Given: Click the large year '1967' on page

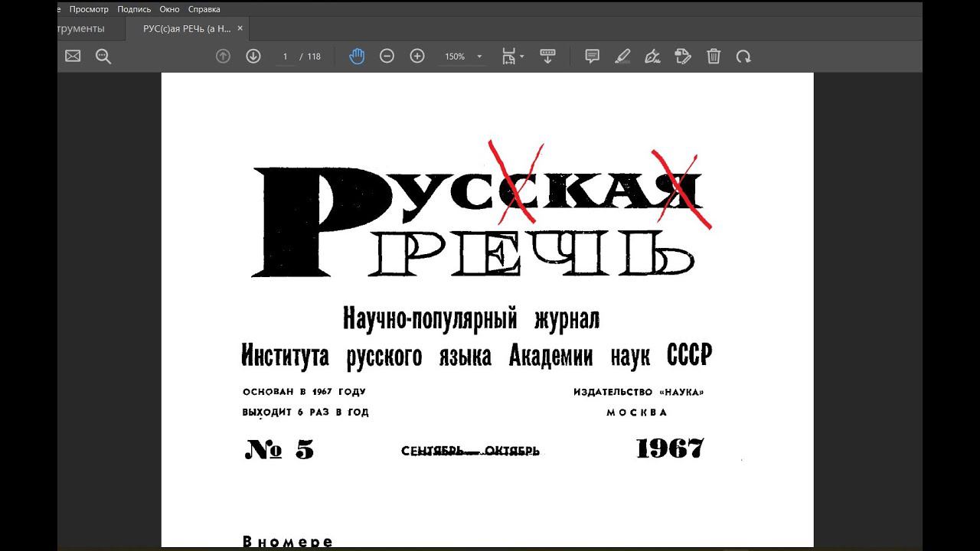Looking at the screenshot, I should tap(670, 448).
